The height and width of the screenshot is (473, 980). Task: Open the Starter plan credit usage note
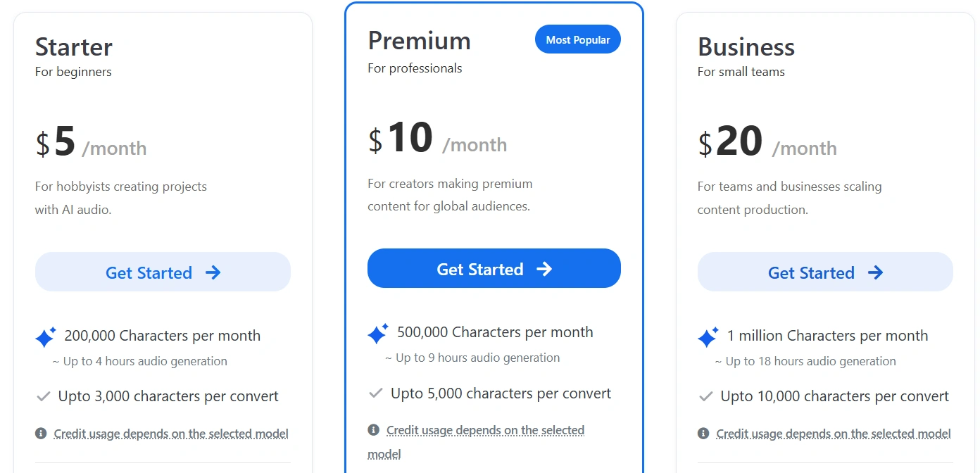coord(171,434)
